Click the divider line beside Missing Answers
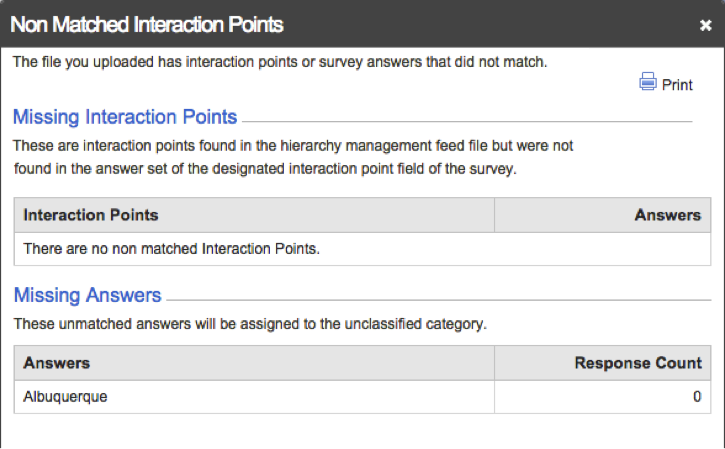The image size is (725, 449). click(x=438, y=300)
